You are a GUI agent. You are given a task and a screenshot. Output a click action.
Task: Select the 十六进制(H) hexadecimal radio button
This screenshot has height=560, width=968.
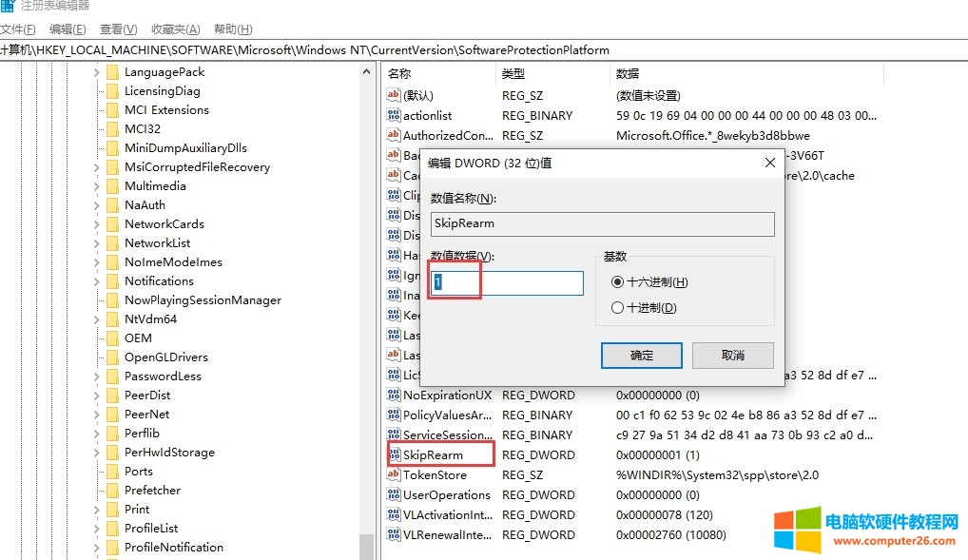pyautogui.click(x=617, y=282)
